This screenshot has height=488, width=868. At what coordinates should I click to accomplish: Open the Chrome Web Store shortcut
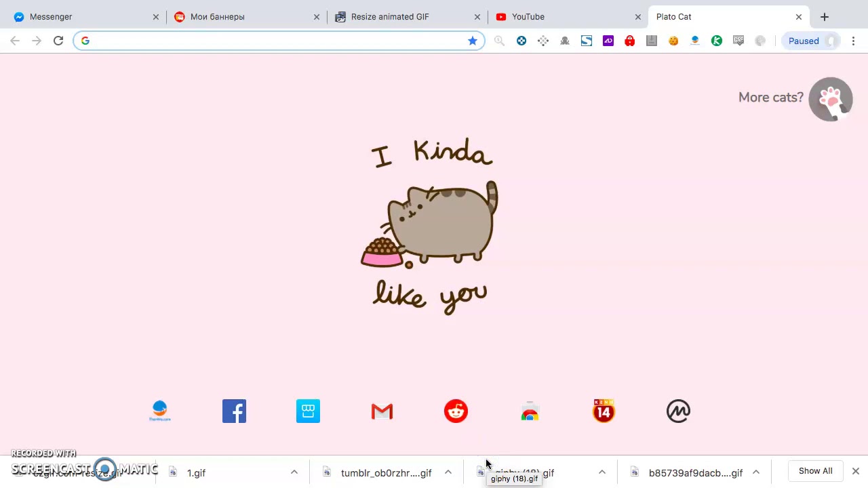point(530,411)
